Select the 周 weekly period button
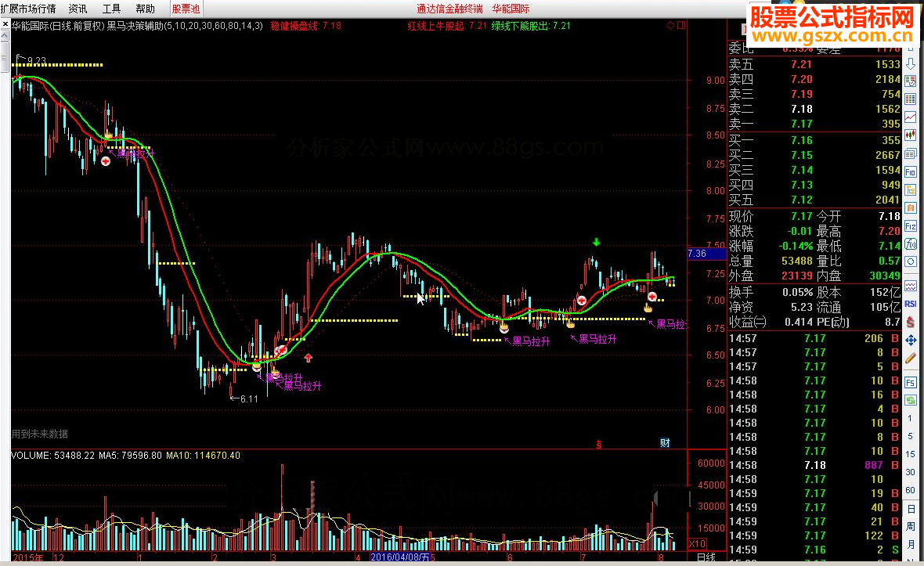Screen dimensions: 924x566 pyautogui.click(x=911, y=527)
